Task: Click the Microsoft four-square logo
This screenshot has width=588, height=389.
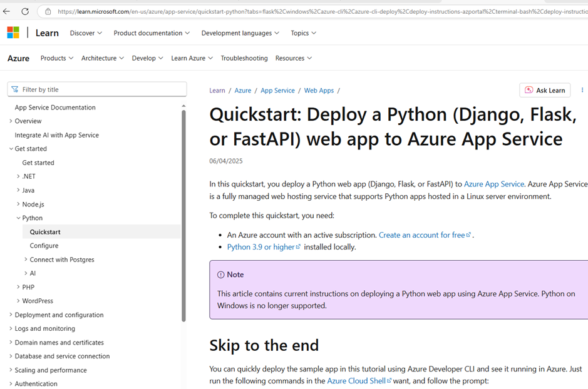Action: [13, 33]
